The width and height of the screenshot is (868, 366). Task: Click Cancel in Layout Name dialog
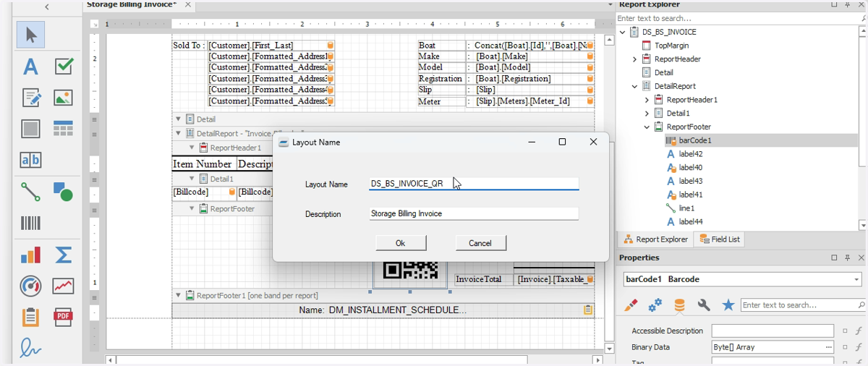click(480, 243)
